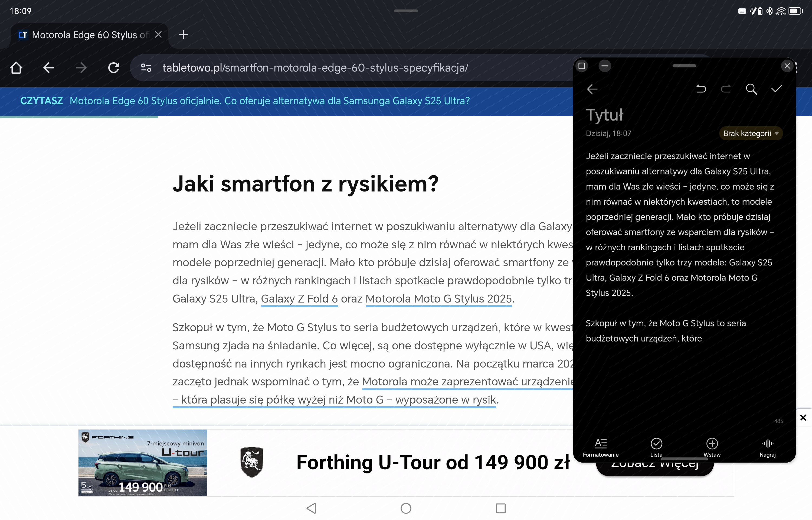Open Galaxy Z Fold 6 link
812x520 pixels.
(x=299, y=299)
